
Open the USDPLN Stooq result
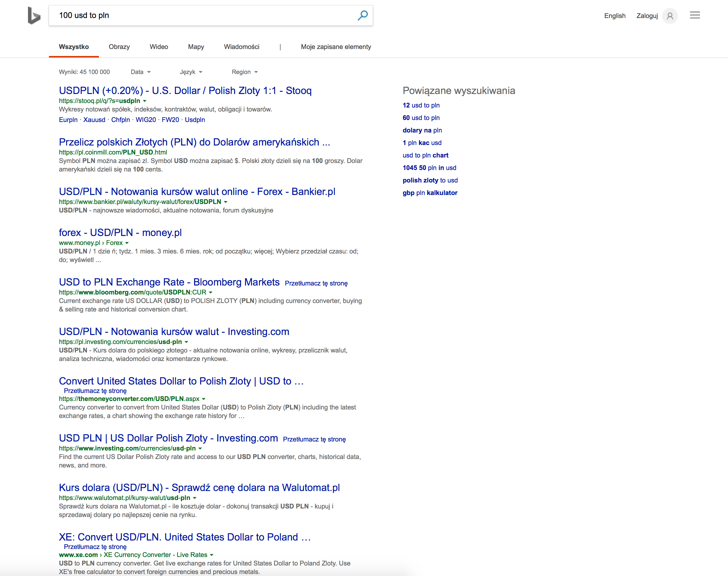click(x=185, y=90)
